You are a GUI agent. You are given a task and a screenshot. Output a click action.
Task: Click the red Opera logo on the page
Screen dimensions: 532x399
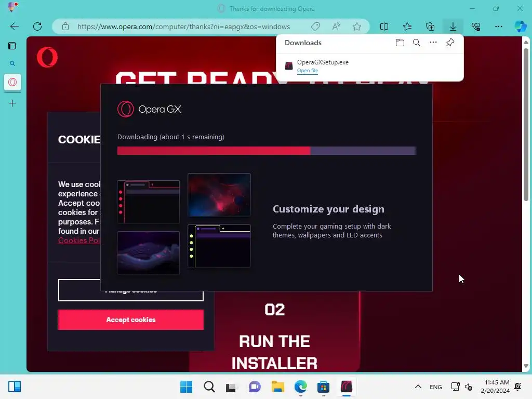pyautogui.click(x=47, y=57)
